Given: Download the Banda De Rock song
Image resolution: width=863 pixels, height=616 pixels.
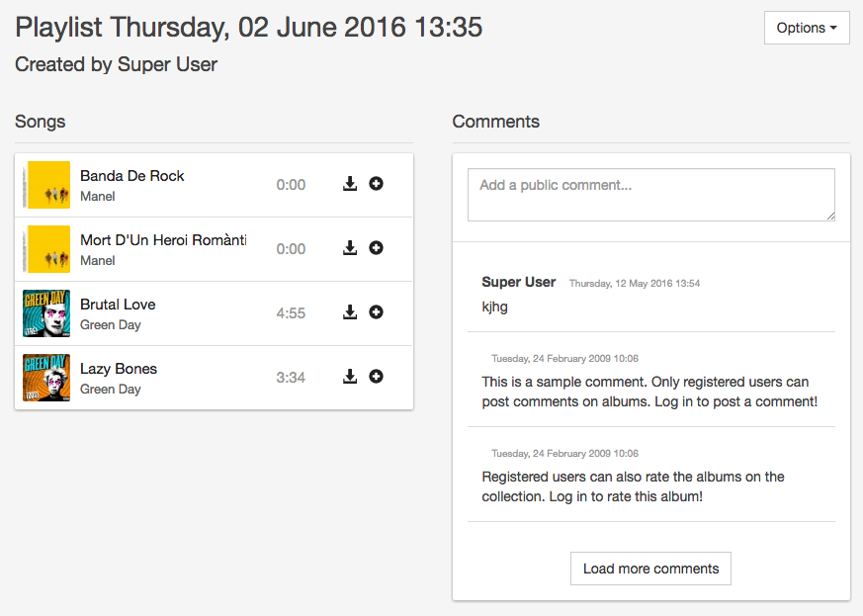Looking at the screenshot, I should 350,184.
